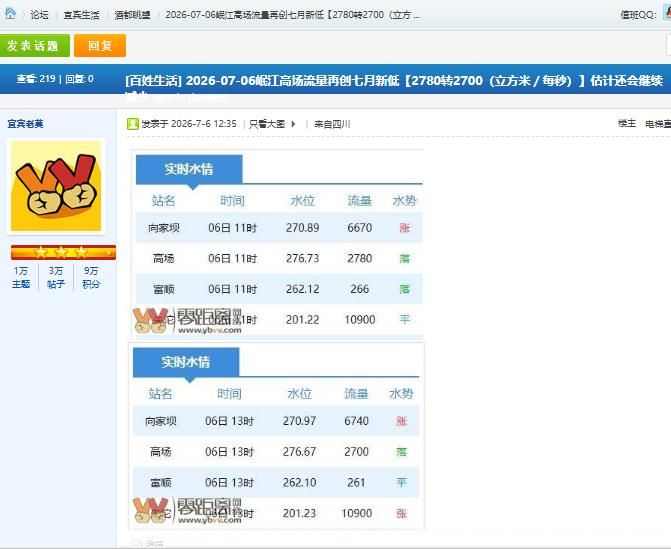
Task: Click the green 发表话题 button
Action: [35, 46]
